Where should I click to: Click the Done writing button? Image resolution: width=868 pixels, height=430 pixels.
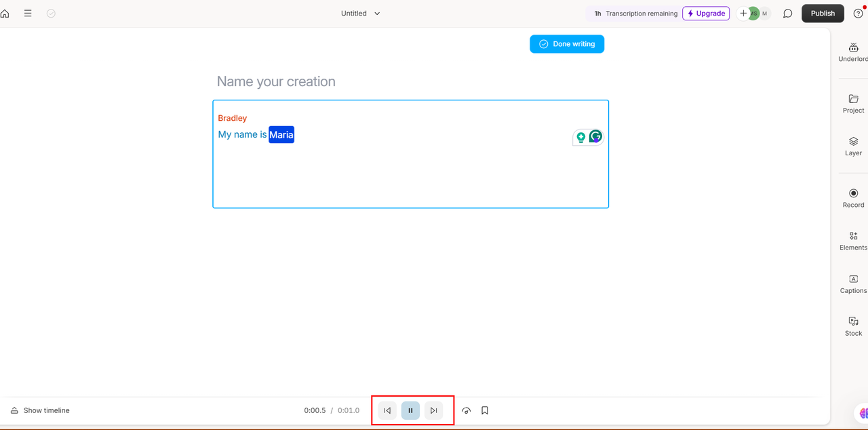pyautogui.click(x=567, y=44)
